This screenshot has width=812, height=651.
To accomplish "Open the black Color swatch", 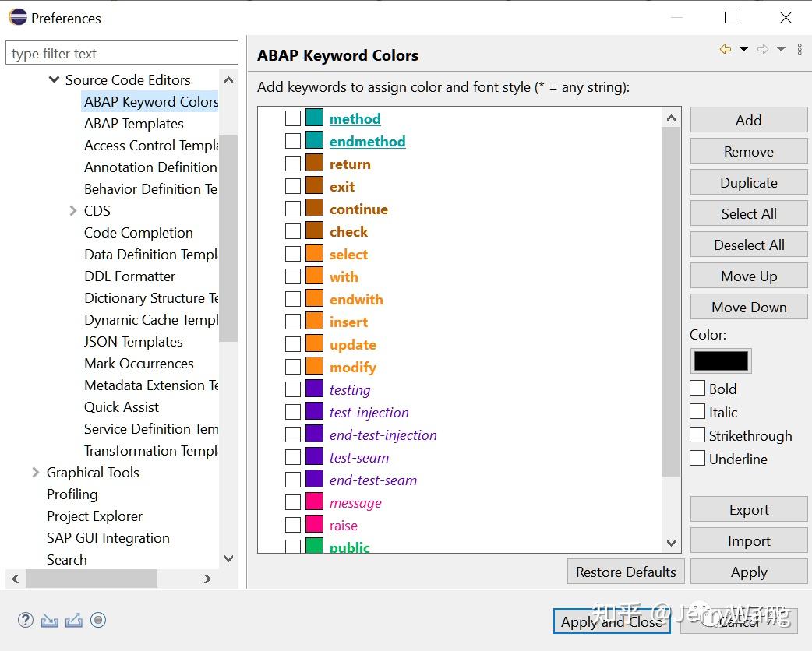I will pos(720,361).
